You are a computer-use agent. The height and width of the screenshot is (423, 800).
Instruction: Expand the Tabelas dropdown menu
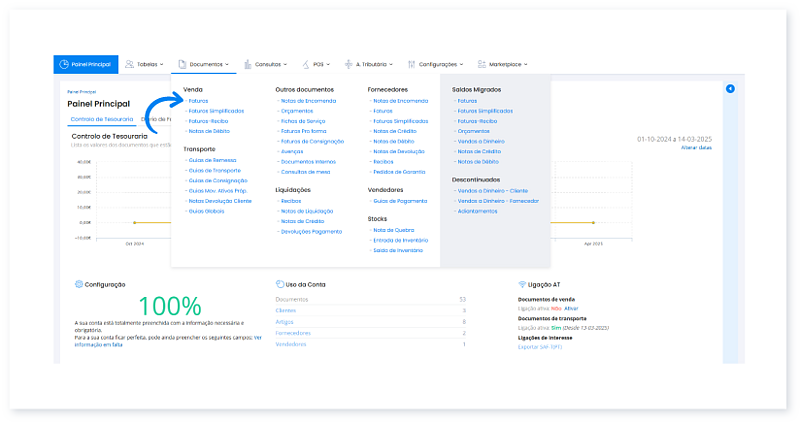[x=148, y=64]
